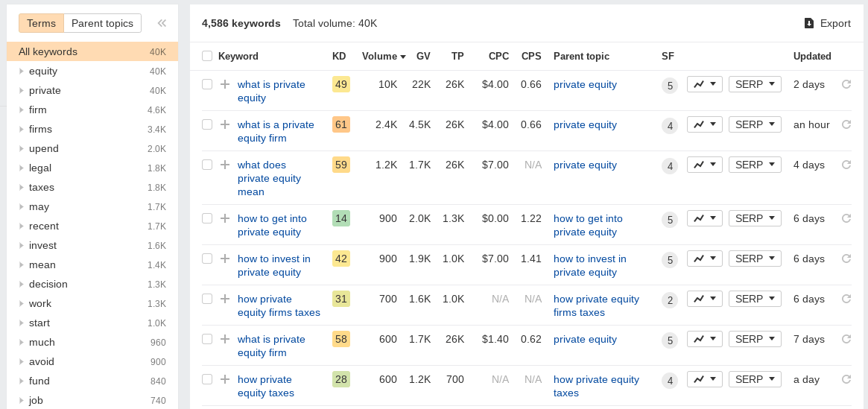This screenshot has width=868, height=409.
Task: Refresh the 'how private equity taxes' row
Action: [846, 379]
